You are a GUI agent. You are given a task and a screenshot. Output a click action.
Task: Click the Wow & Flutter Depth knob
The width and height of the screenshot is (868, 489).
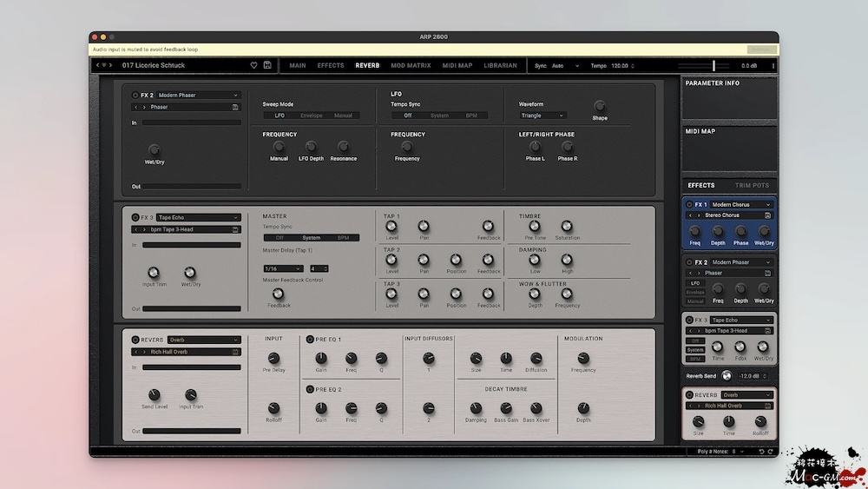point(534,294)
